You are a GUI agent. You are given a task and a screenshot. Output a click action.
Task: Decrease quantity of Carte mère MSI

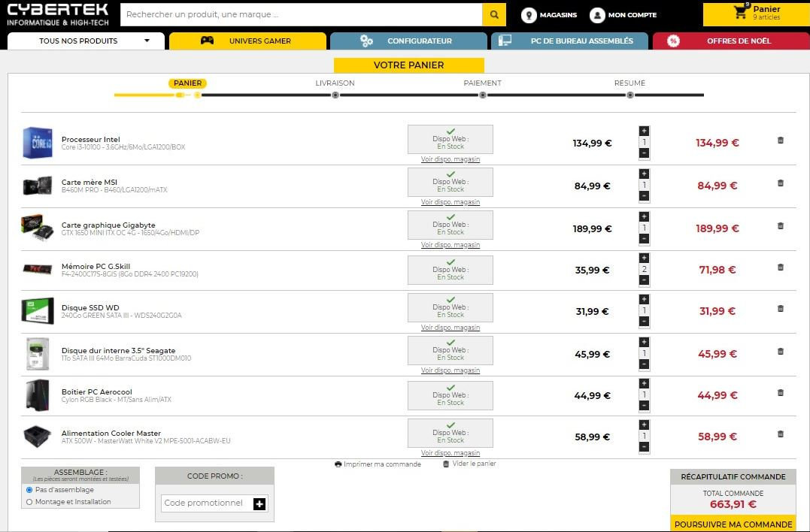point(644,196)
